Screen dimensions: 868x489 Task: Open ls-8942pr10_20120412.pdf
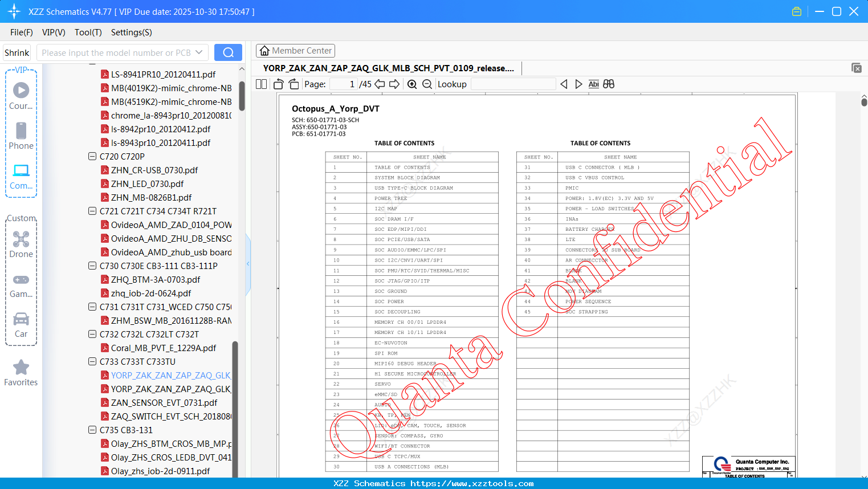click(161, 129)
